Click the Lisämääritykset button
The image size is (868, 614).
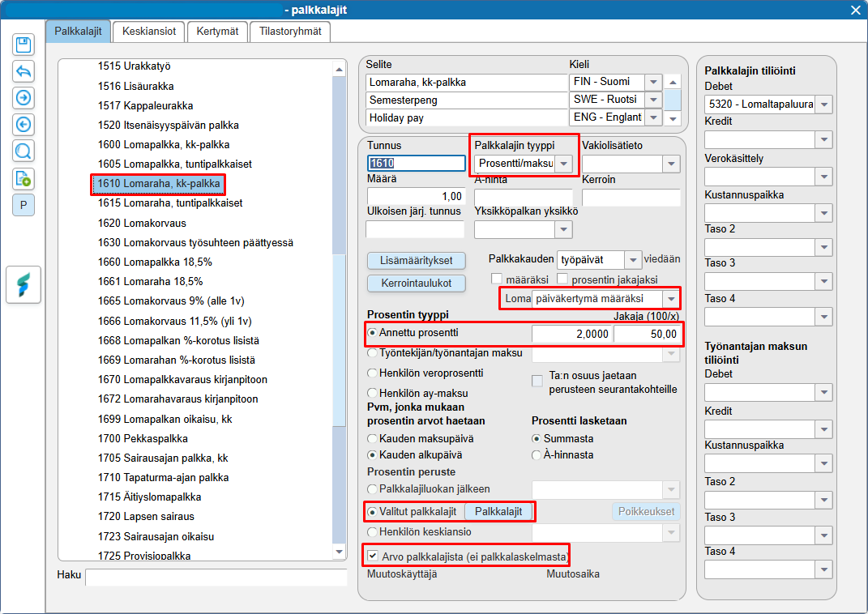coord(417,261)
